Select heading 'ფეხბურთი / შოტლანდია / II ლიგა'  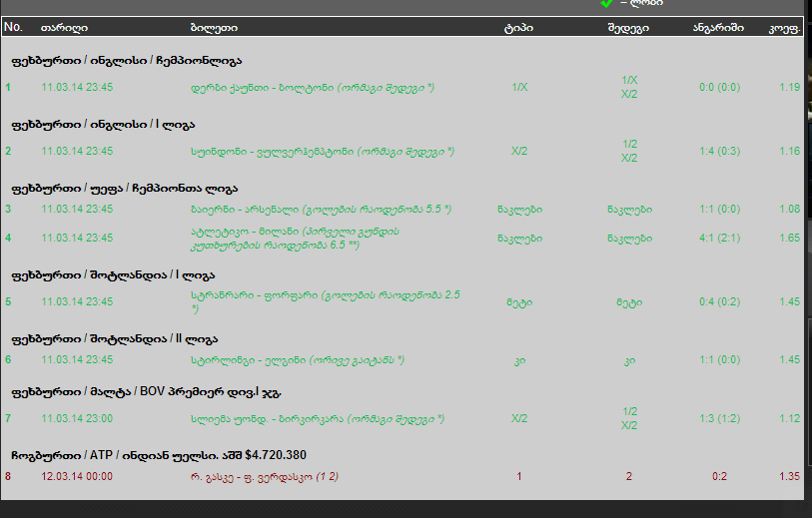[115, 339]
